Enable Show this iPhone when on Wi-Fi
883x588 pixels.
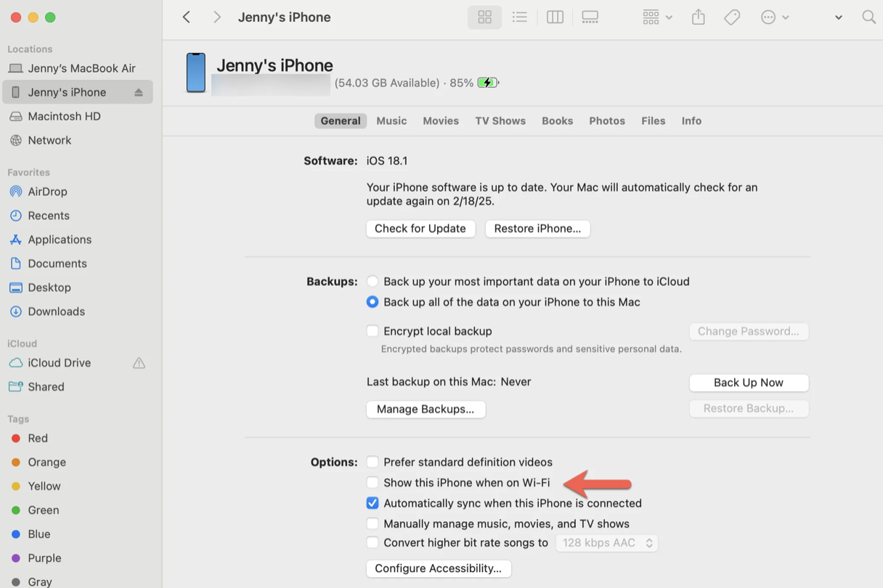click(x=373, y=482)
